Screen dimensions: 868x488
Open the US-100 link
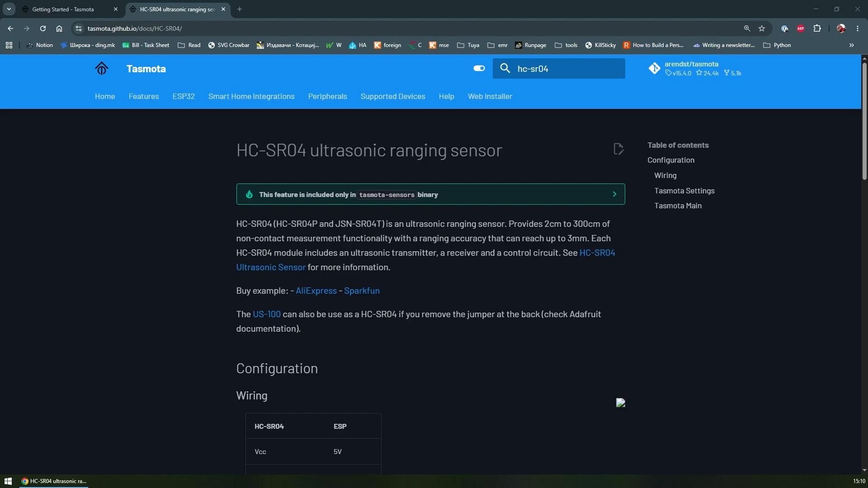[267, 314]
